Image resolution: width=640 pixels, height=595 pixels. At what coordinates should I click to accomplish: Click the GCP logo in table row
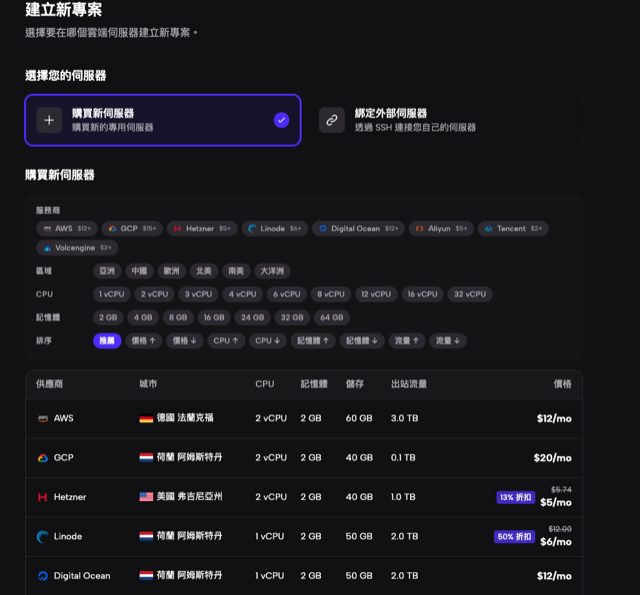pos(43,458)
